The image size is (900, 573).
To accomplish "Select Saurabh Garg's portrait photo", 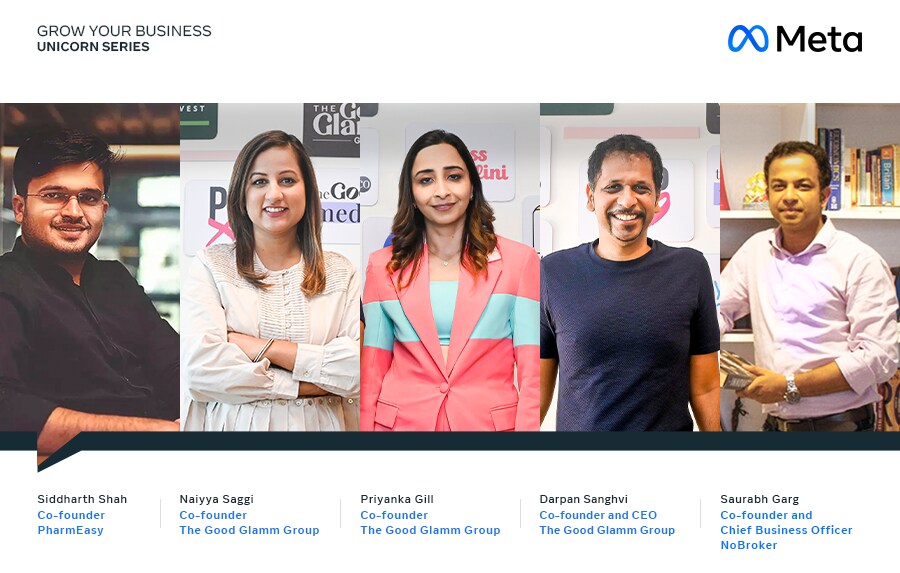I will pos(810,267).
